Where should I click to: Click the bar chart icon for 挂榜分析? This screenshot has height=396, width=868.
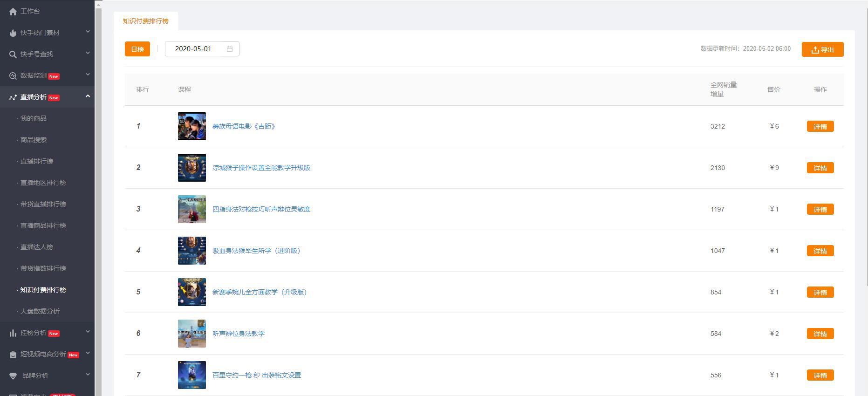13,333
